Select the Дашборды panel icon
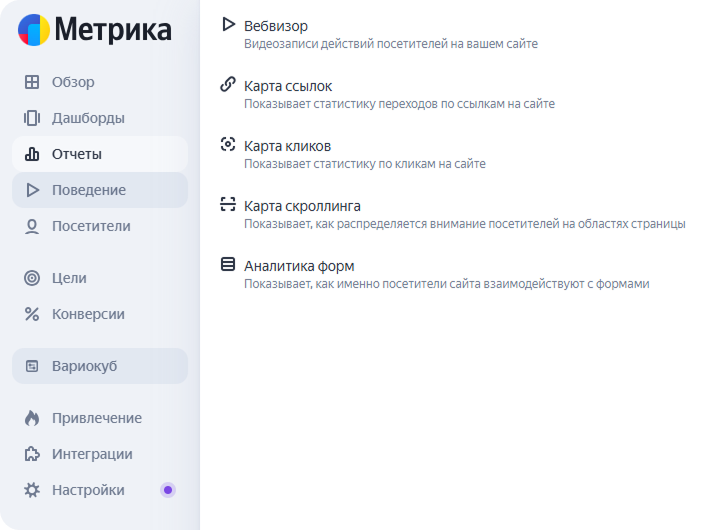The width and height of the screenshot is (713, 530). click(x=32, y=118)
